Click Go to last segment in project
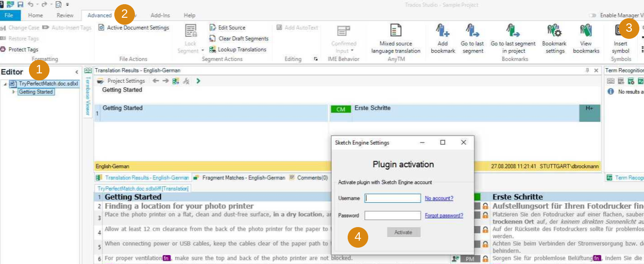644x264 pixels. pyautogui.click(x=513, y=32)
